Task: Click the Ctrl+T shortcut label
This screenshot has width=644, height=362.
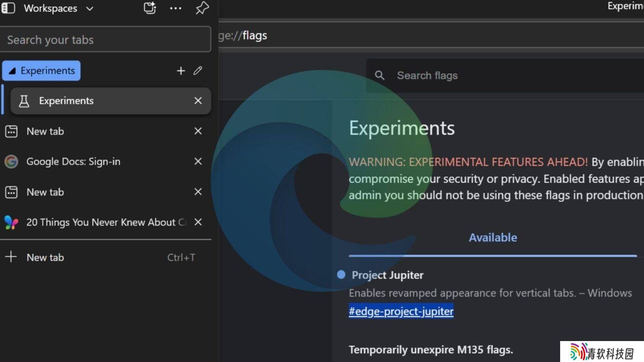Action: pos(181,257)
